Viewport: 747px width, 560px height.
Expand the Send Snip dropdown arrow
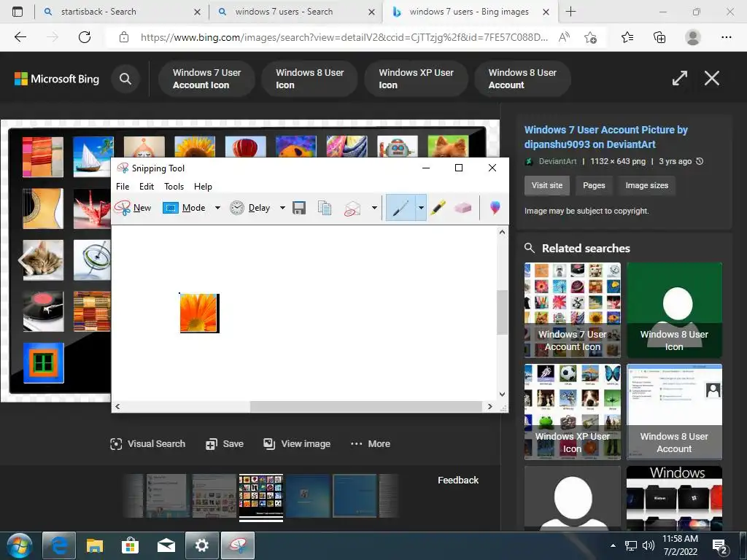[374, 208]
